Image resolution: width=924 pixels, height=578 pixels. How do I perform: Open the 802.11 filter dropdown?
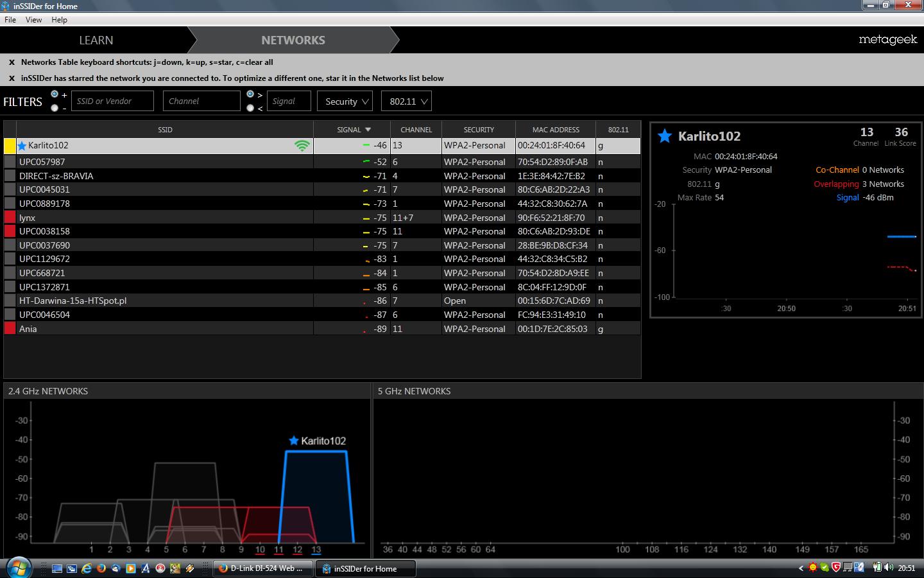pyautogui.click(x=406, y=101)
